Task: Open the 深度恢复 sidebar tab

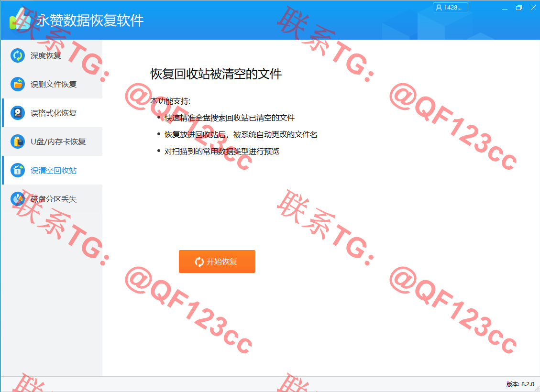Action: tap(52, 55)
